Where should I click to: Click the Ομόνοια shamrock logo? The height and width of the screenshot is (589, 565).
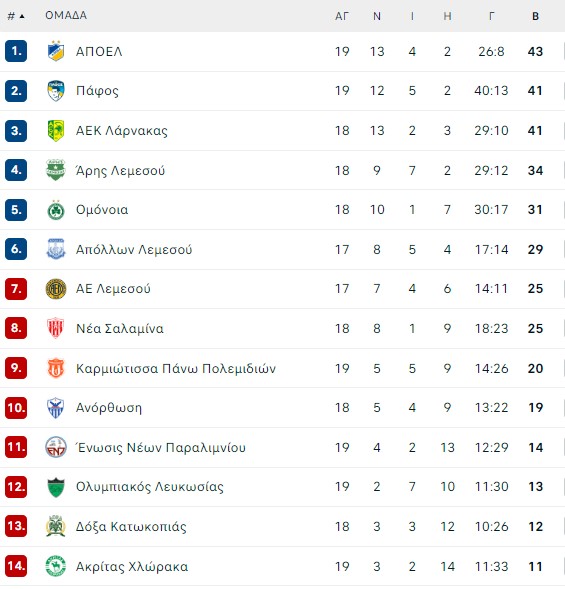[56, 210]
